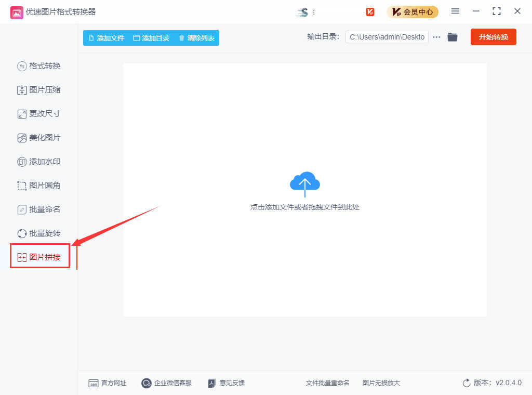Select 图片压缩 in the sidebar
Image resolution: width=532 pixels, height=395 pixels.
tap(39, 90)
